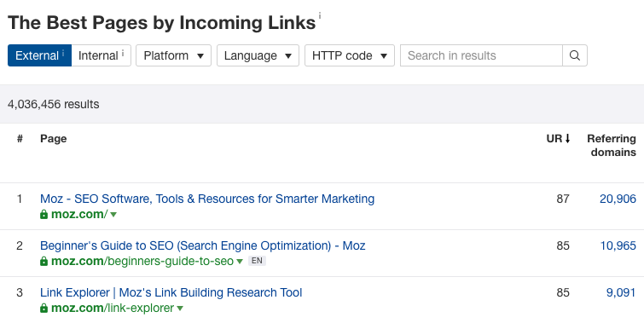This screenshot has height=323, width=644.
Task: Switch to the External links tab
Action: [40, 55]
